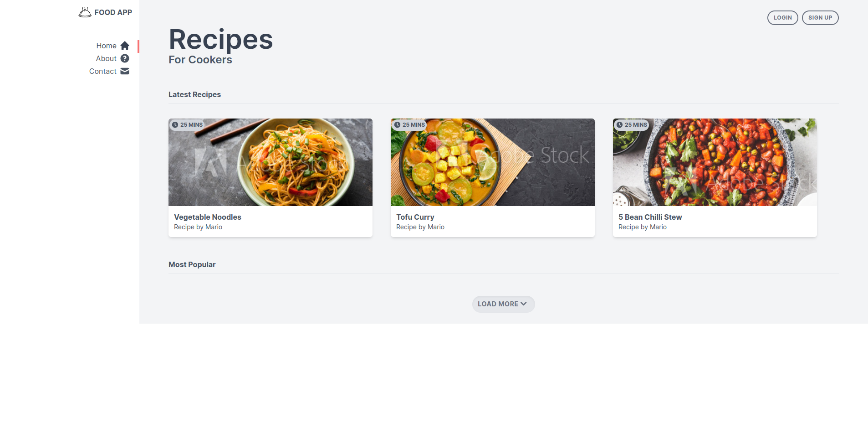Viewport: 868px width, 444px height.
Task: Click the Food App cloche logo icon
Action: click(85, 12)
